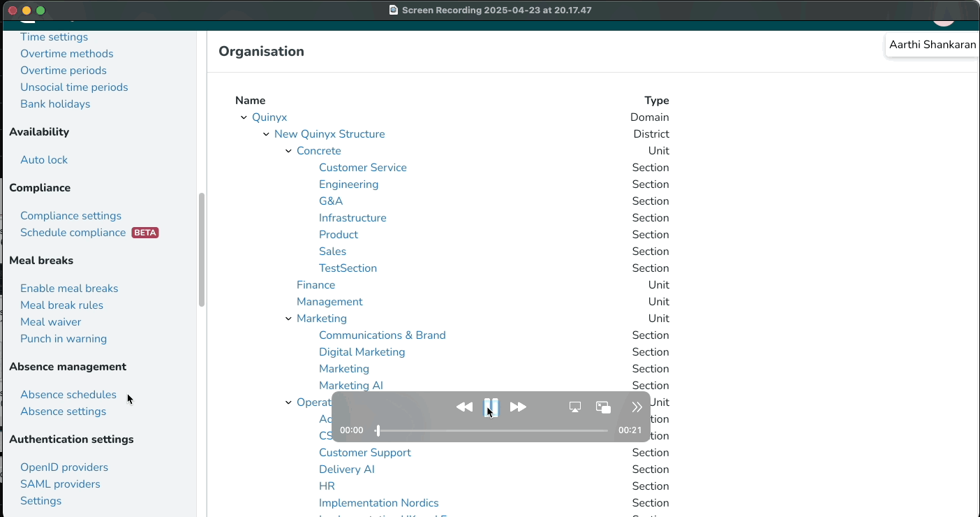Open the Delivery AI section
This screenshot has width=980, height=517.
(x=347, y=469)
